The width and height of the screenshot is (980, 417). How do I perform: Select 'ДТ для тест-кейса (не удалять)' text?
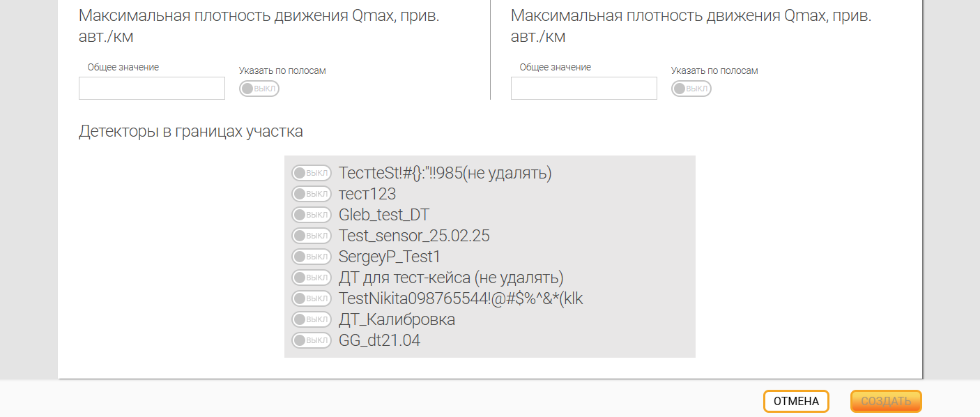tap(451, 278)
